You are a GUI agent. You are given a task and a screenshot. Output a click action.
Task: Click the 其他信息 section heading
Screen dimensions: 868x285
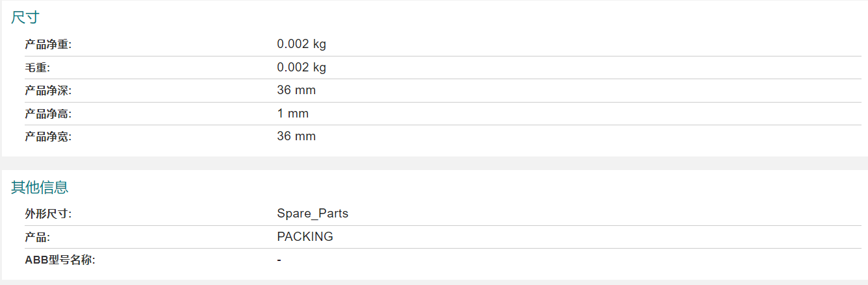[x=40, y=188]
